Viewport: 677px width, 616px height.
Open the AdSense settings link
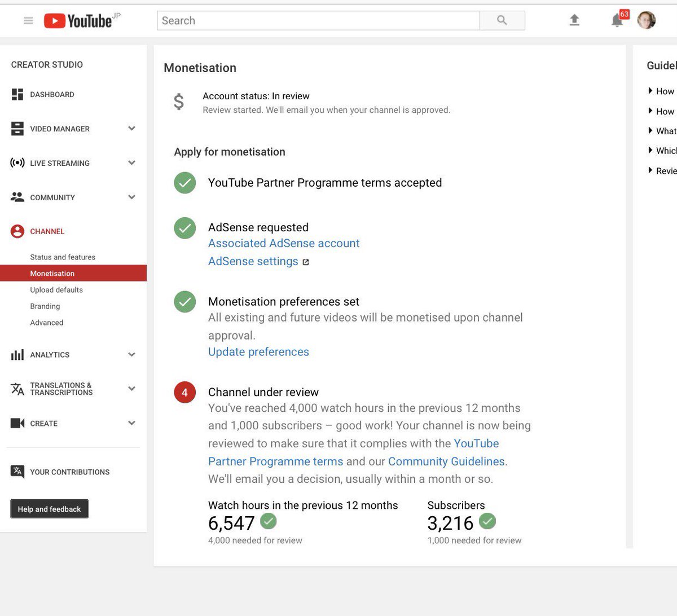(253, 261)
